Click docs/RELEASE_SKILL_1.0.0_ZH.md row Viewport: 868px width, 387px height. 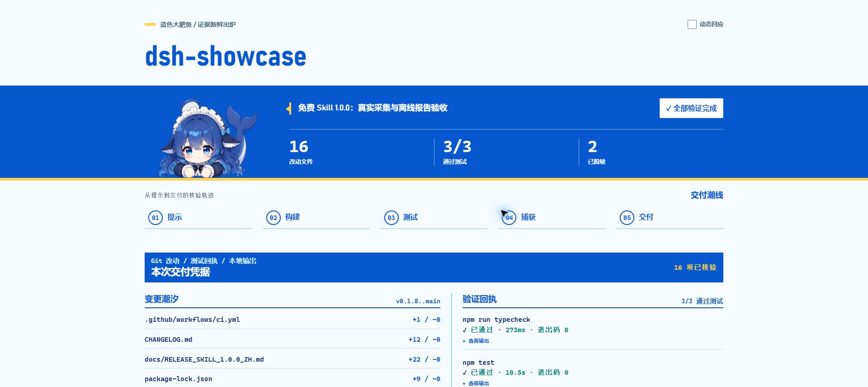[292, 359]
